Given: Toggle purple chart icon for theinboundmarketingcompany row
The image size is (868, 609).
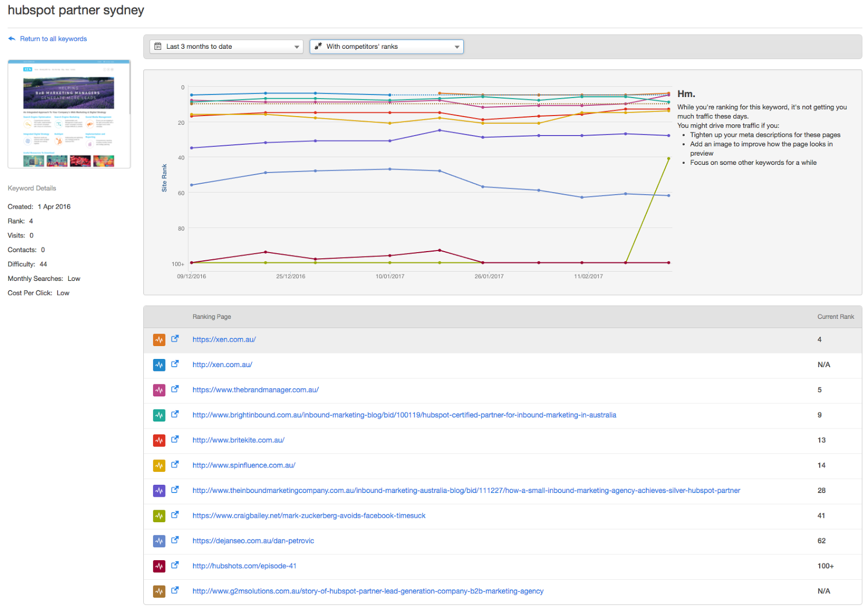Looking at the screenshot, I should tap(159, 491).
